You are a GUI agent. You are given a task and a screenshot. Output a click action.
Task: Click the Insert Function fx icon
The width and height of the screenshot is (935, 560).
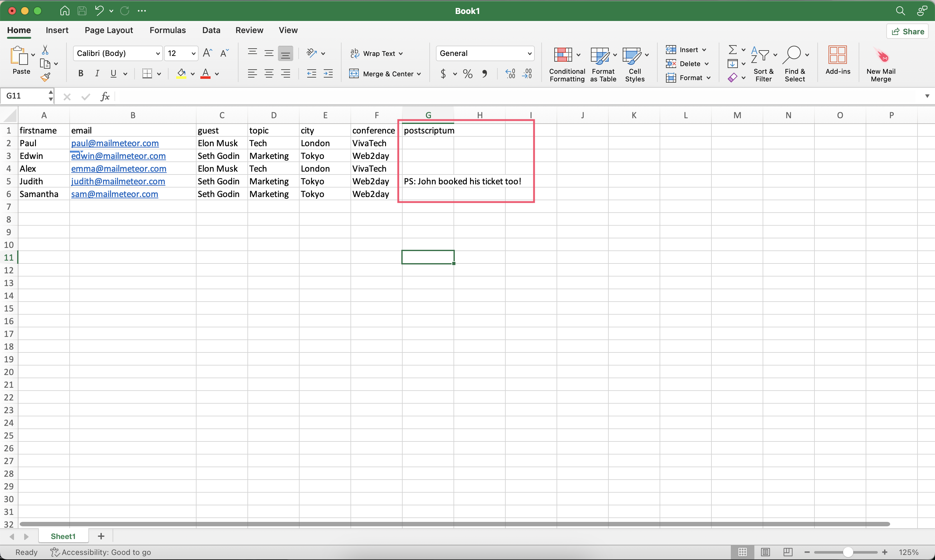coord(105,97)
